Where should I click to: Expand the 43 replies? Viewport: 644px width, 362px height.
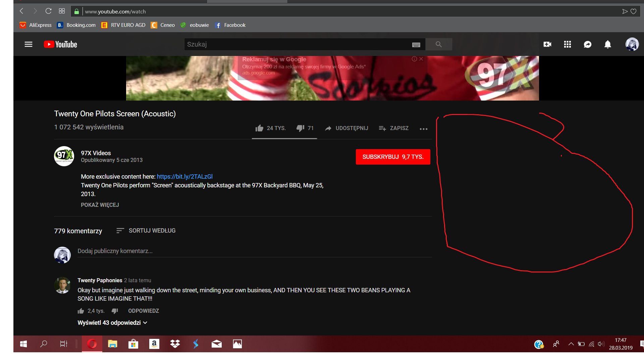point(112,323)
